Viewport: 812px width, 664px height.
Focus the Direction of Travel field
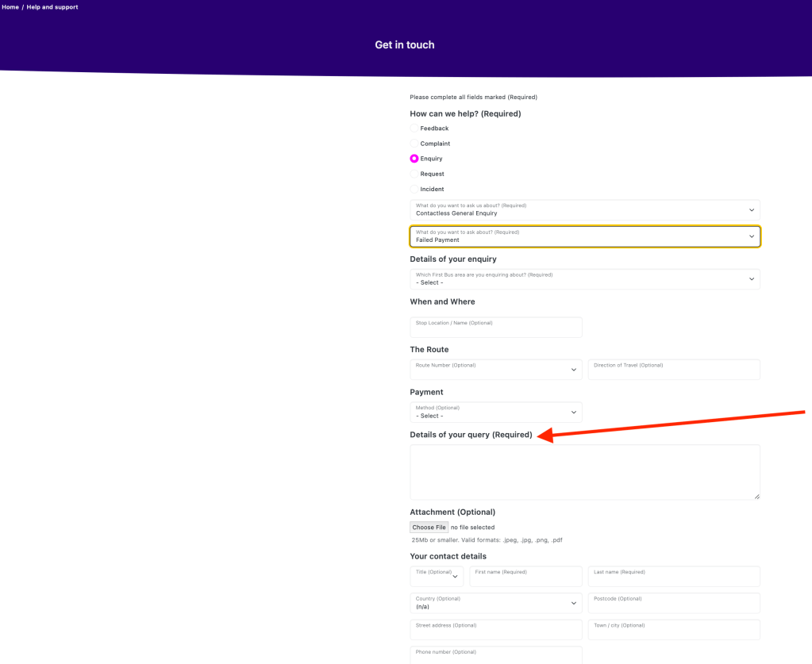click(x=673, y=370)
